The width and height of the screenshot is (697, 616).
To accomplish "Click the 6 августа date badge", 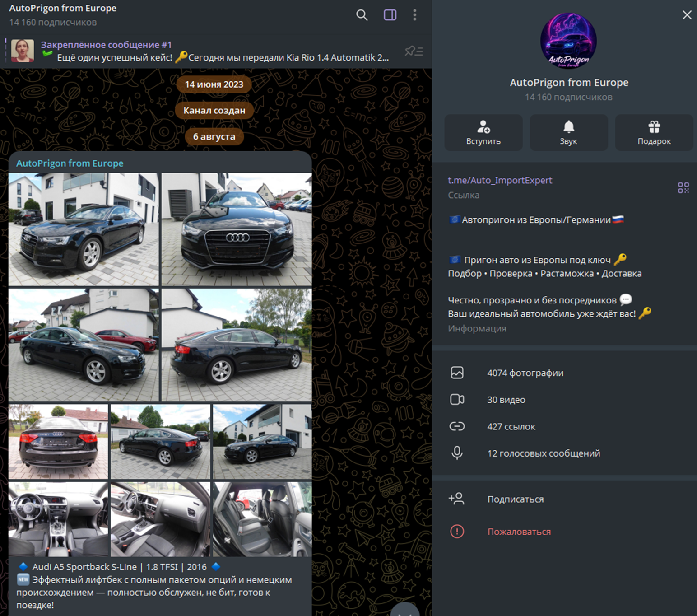I will 214,136.
